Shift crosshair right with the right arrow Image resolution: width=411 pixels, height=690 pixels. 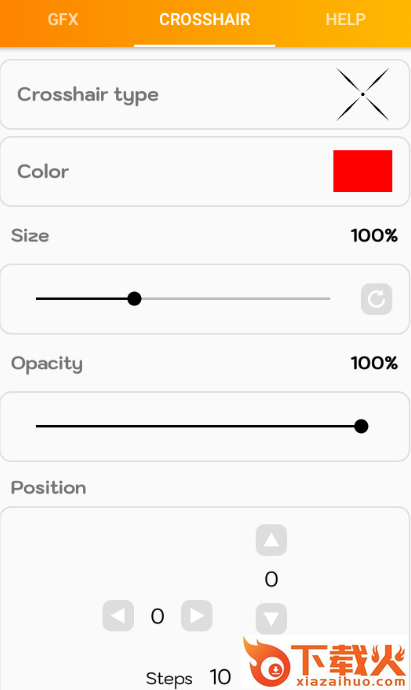coord(197,616)
